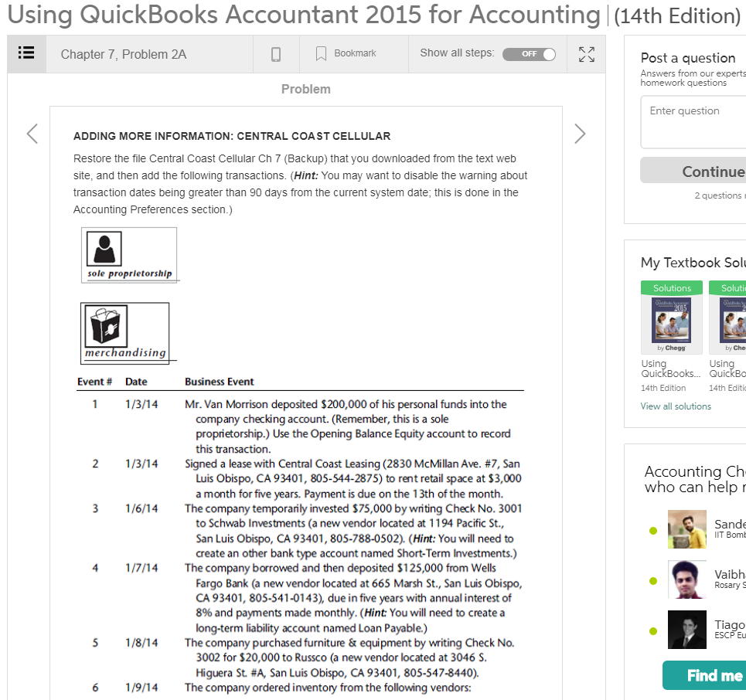This screenshot has width=746, height=700.
Task: Click Tiago's profile picture
Action: (x=686, y=630)
